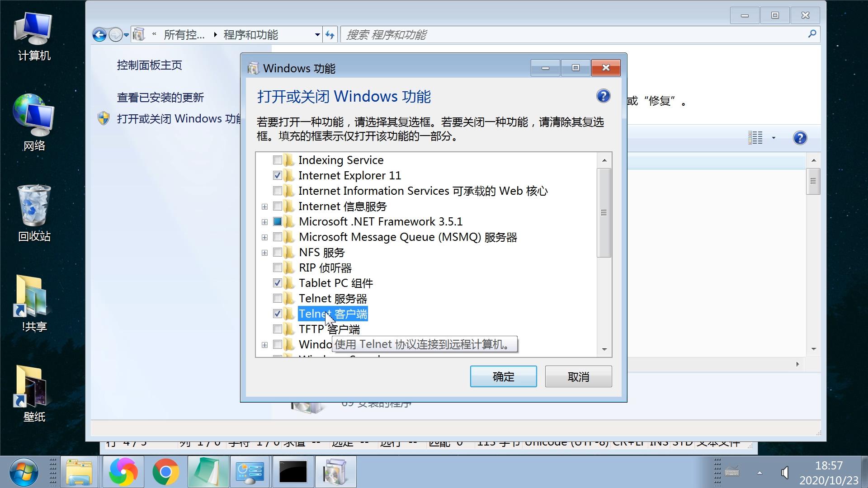Check Internet Information Services Web 核心 checkbox

278,191
